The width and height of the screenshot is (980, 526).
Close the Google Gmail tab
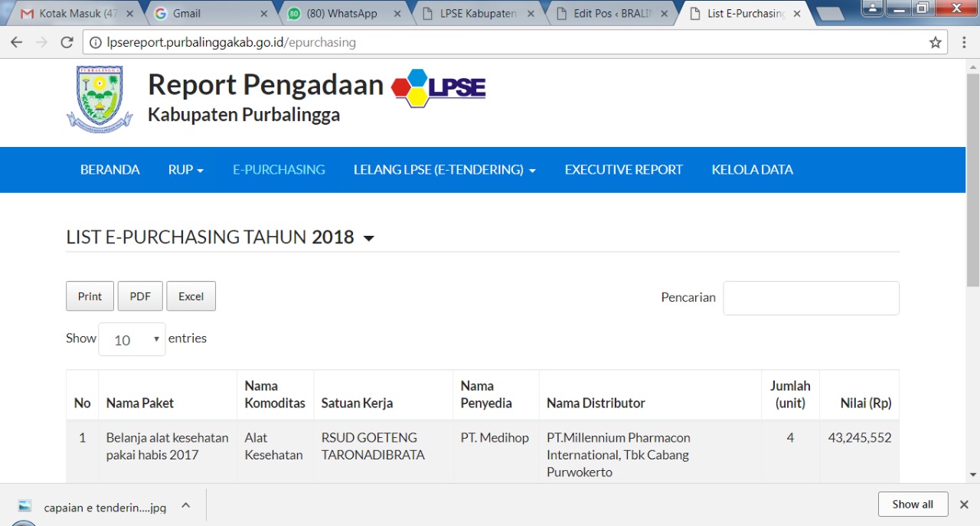pos(263,14)
